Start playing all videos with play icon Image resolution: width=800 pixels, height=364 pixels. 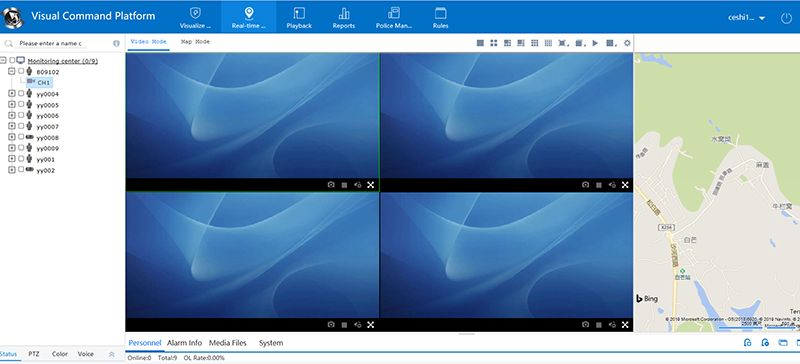[x=595, y=43]
